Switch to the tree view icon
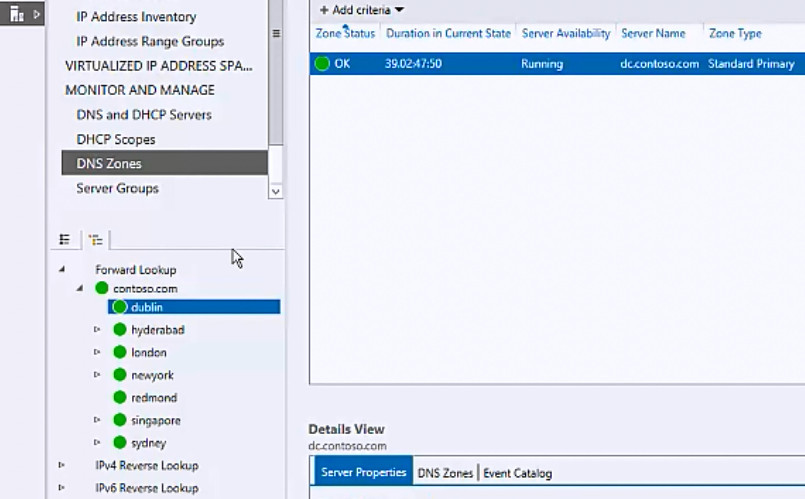 click(95, 240)
